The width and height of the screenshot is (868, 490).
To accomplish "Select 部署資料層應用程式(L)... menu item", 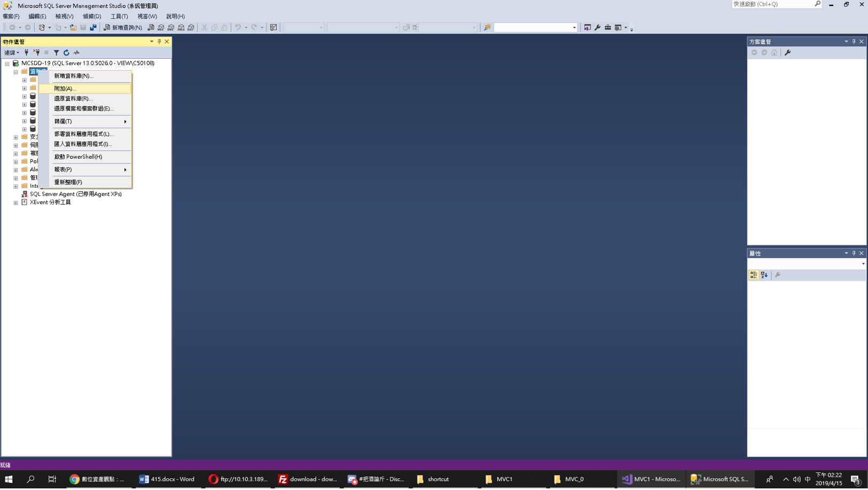I will (x=85, y=134).
